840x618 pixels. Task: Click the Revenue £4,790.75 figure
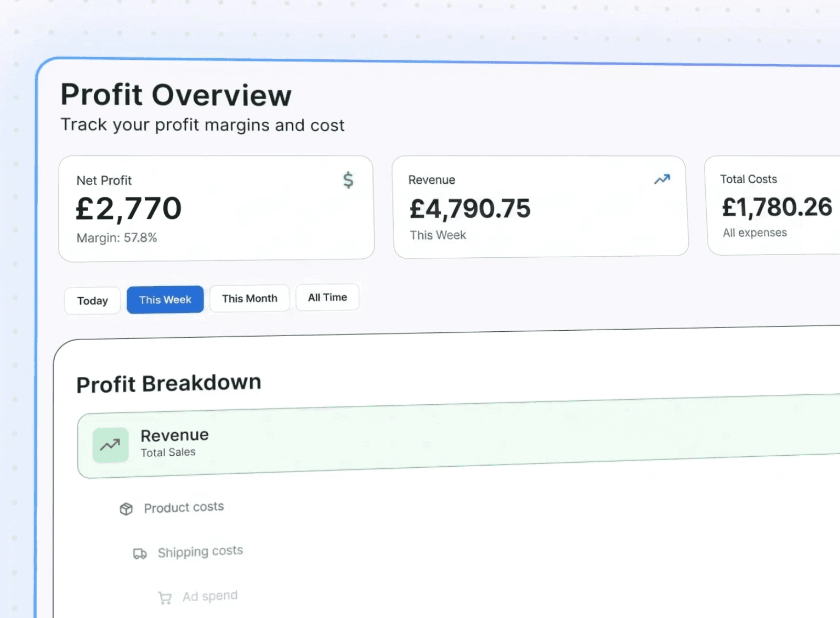click(470, 208)
